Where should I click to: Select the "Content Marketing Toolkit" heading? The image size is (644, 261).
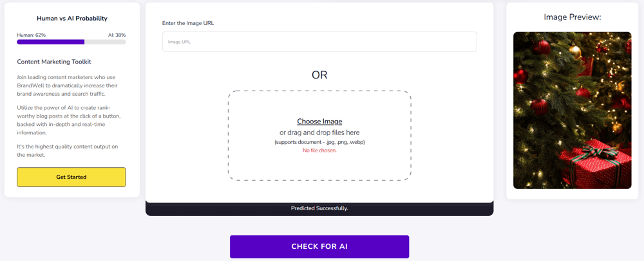pyautogui.click(x=54, y=62)
